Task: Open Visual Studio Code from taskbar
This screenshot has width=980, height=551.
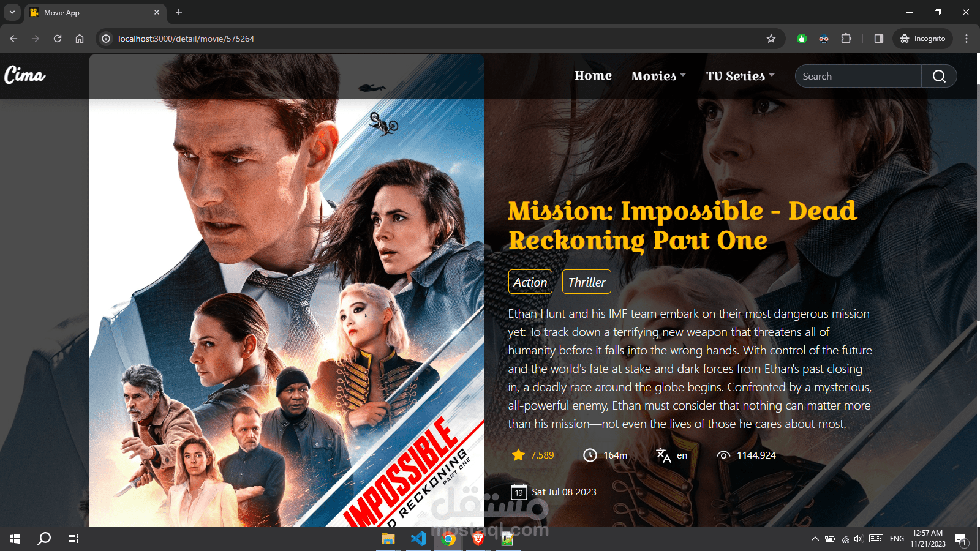Action: [418, 539]
